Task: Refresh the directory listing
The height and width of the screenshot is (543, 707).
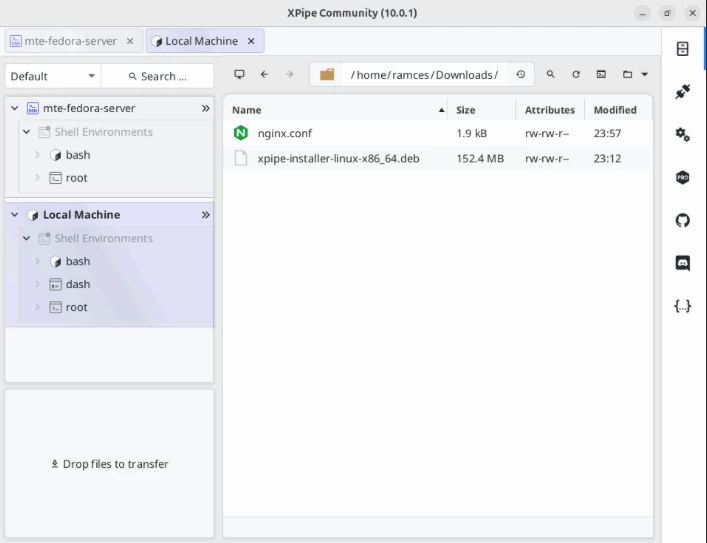Action: [x=576, y=74]
